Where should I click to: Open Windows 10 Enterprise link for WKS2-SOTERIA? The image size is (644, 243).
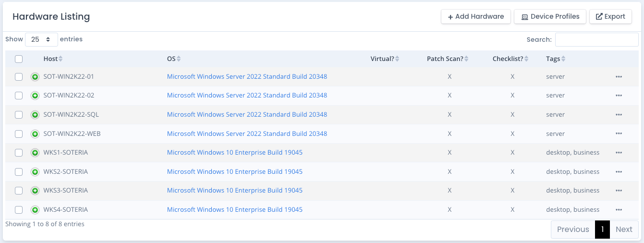click(x=235, y=171)
